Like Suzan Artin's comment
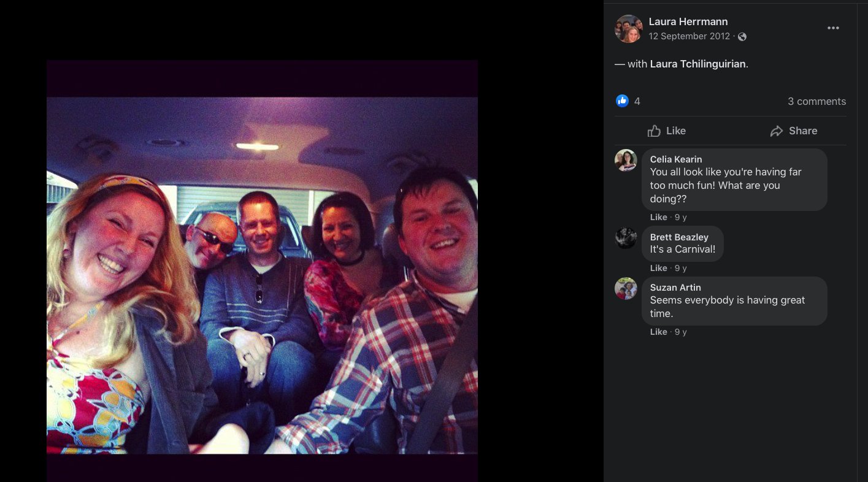Viewport: 868px width, 482px height. point(659,332)
